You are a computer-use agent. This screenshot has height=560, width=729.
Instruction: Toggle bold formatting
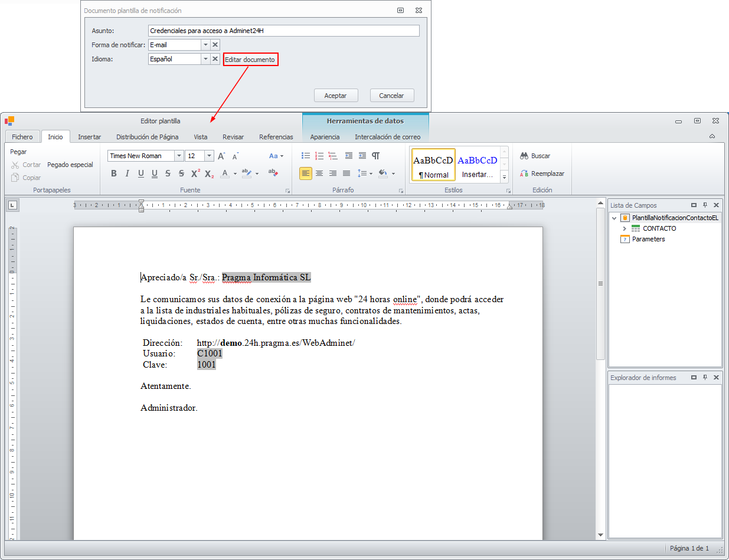coord(114,173)
